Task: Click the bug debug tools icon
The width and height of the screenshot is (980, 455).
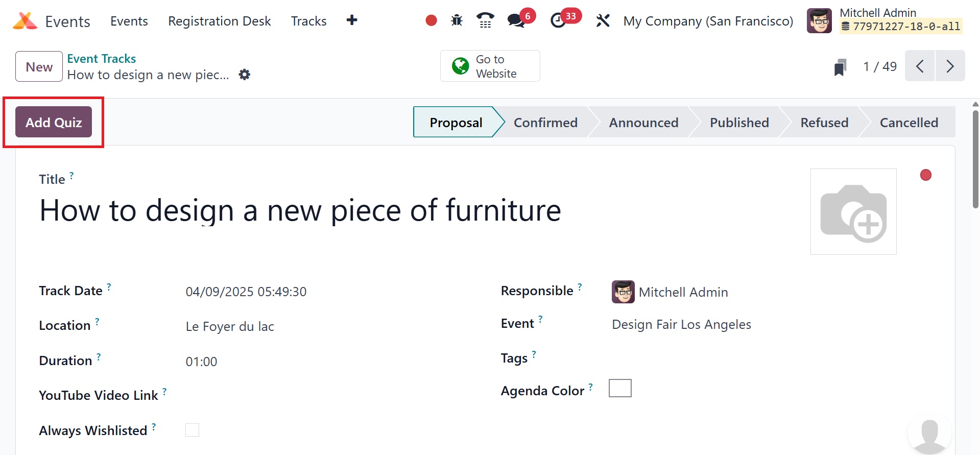Action: pos(457,20)
